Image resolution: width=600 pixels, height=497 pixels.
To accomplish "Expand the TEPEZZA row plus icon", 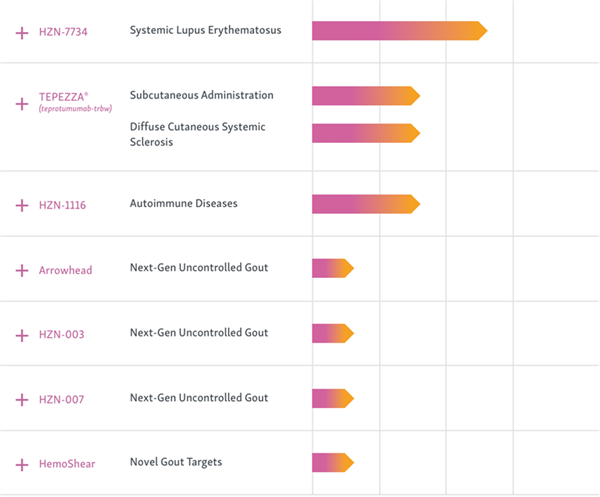I will (22, 104).
